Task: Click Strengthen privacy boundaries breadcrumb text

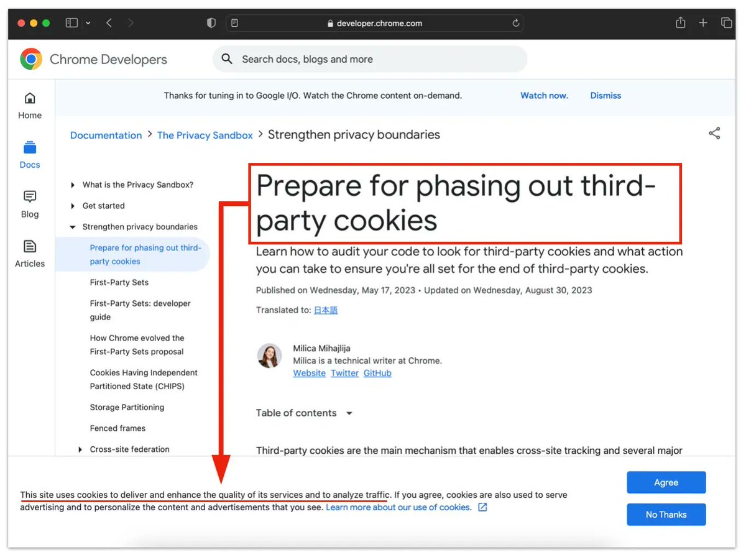Action: 354,135
